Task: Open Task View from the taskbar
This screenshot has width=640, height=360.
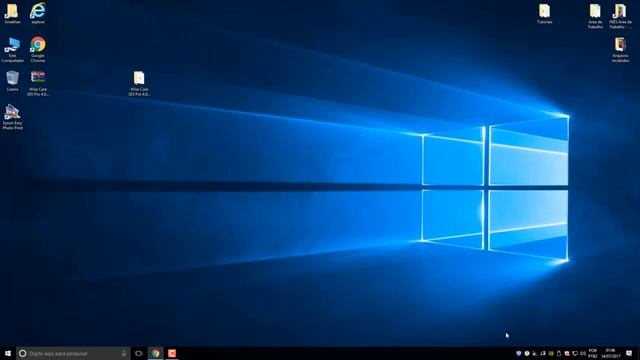Action: 139,353
